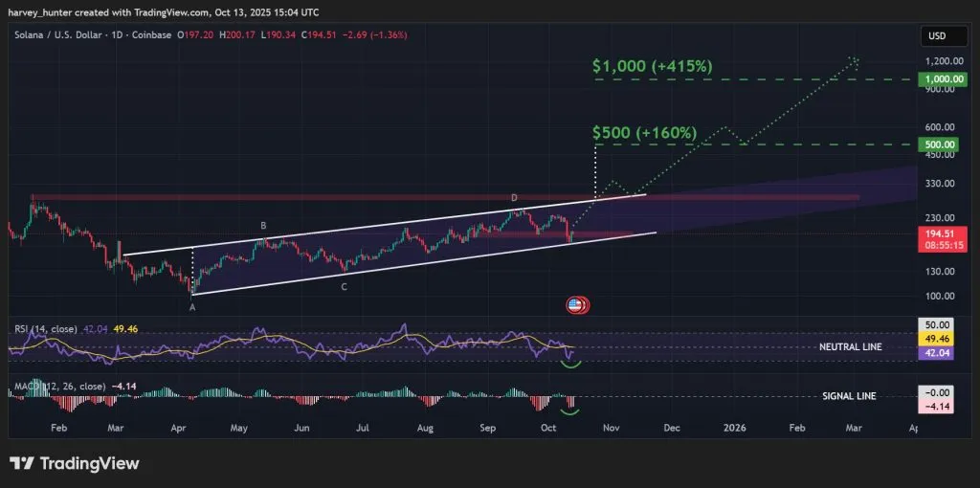Click the $1,000 (+415%) target label
980x488 pixels.
(652, 67)
